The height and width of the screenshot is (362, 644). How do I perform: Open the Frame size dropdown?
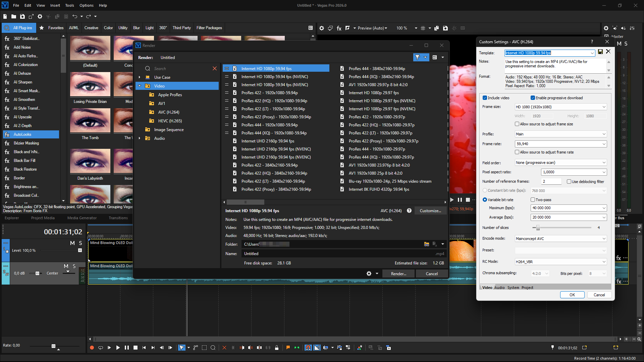click(x=561, y=107)
